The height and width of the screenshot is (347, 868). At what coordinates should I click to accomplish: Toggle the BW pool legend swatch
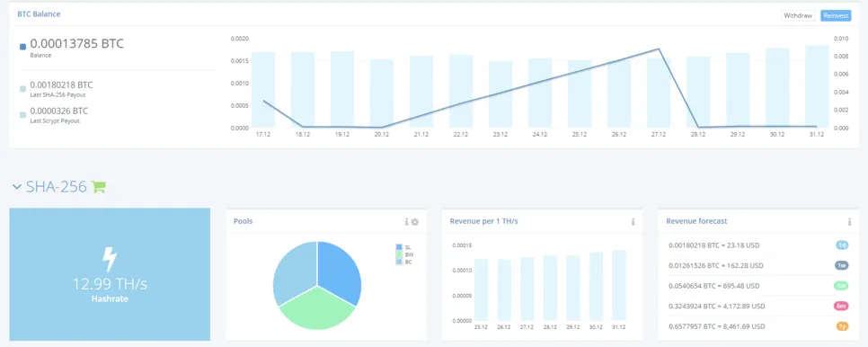pos(399,254)
